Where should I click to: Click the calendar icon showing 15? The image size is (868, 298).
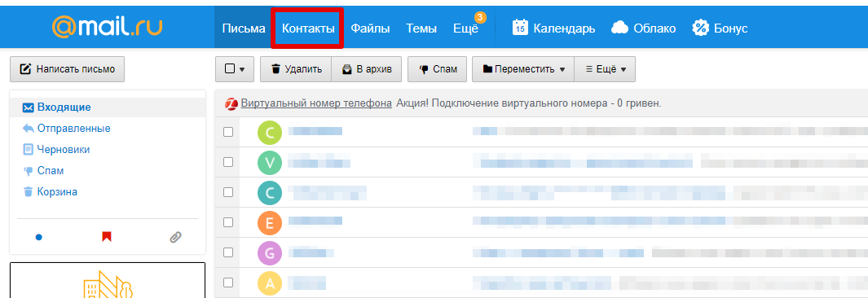[x=520, y=27]
